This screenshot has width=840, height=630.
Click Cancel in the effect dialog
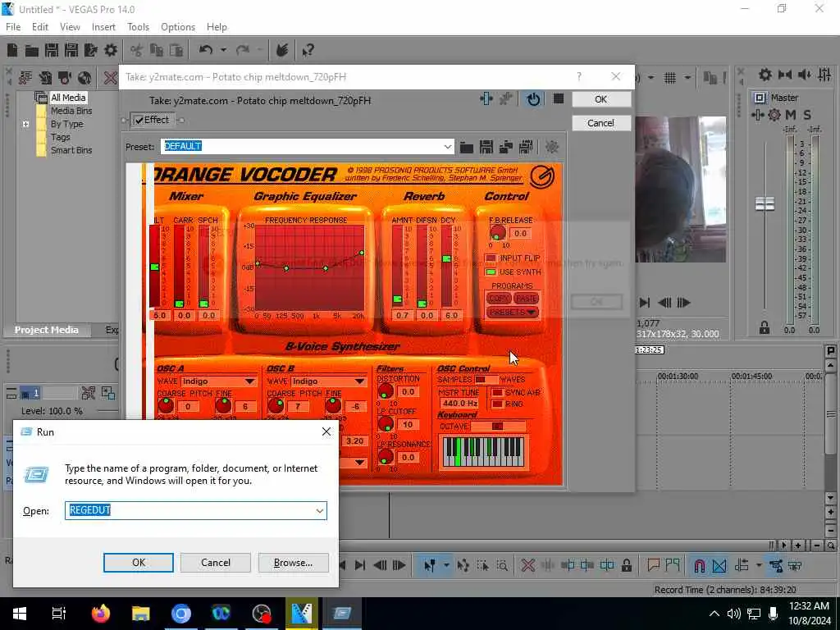coord(601,123)
